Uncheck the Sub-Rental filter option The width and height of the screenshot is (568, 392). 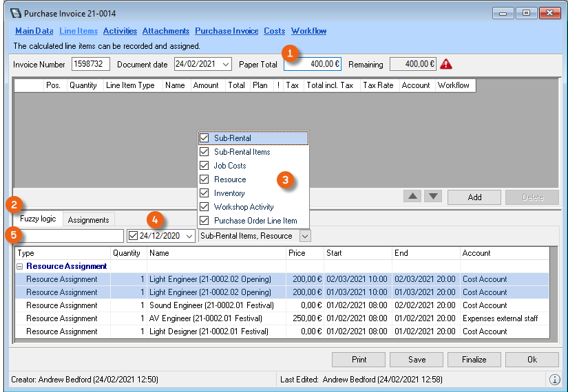pos(204,138)
